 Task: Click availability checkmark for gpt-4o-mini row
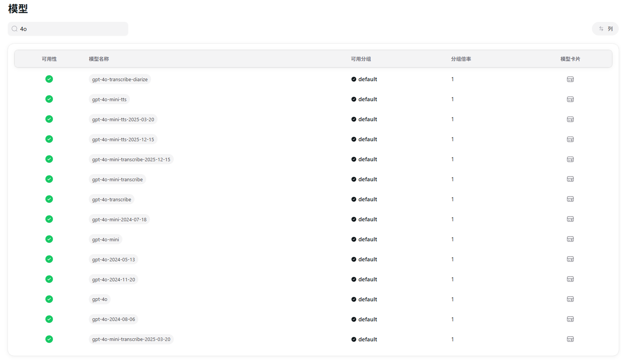[x=49, y=239]
